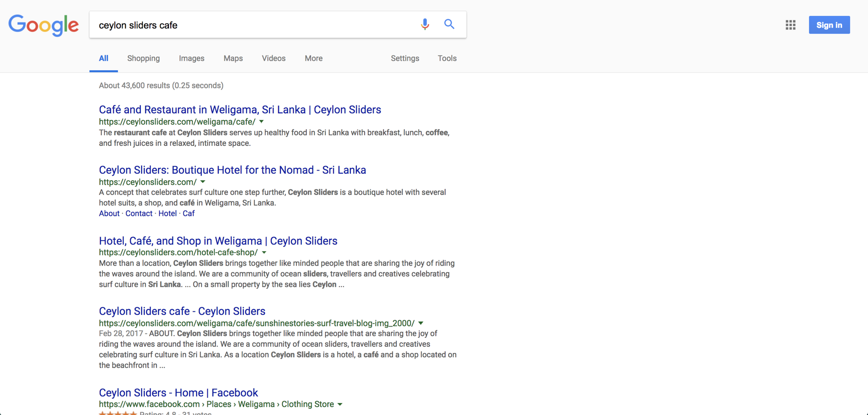This screenshot has height=415, width=868.
Task: Select the All results tab
Action: 103,58
